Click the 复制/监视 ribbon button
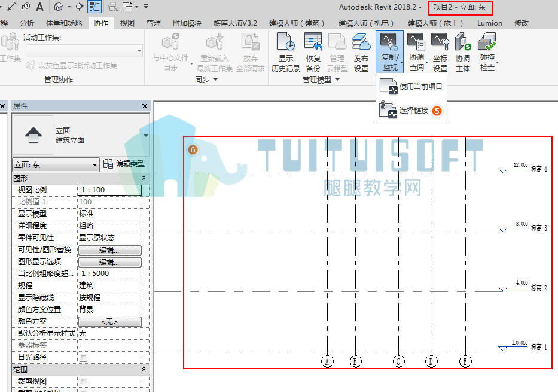Viewport: 558px width, 392px height. [390, 51]
